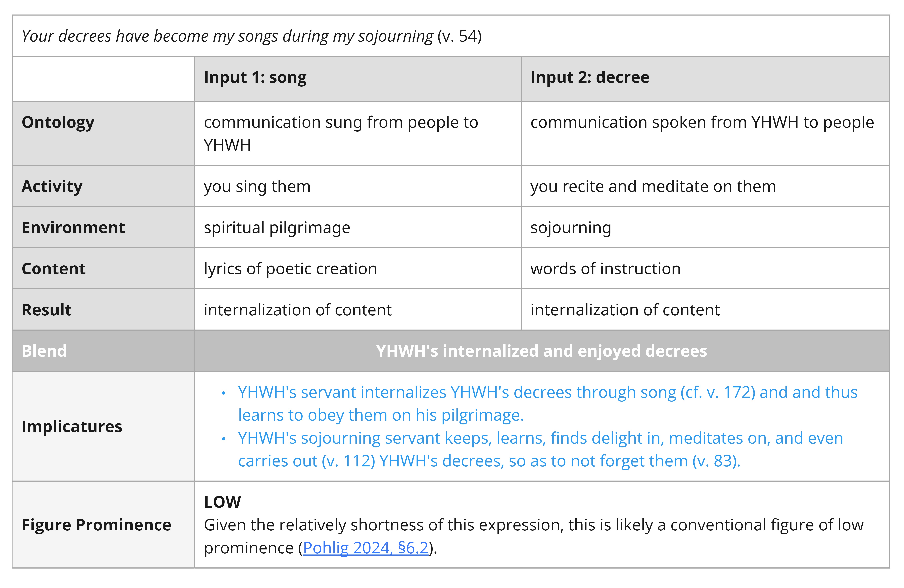Click the 'you sing them' cell

pyautogui.click(x=358, y=186)
